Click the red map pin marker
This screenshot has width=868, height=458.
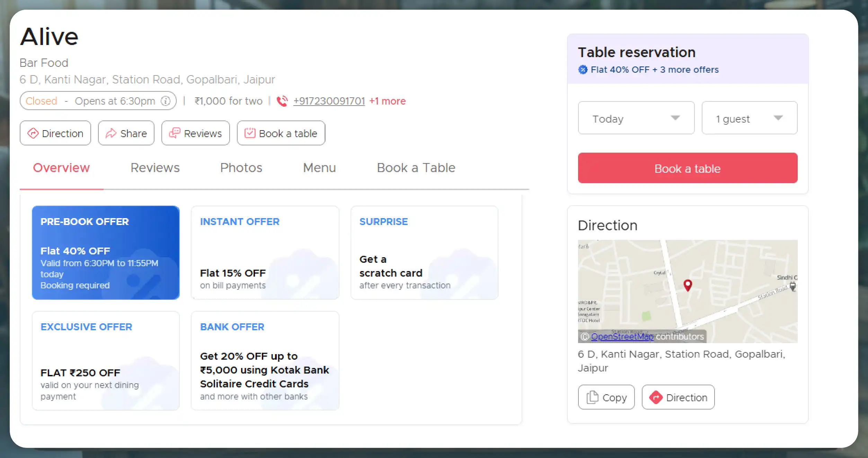coord(688,285)
